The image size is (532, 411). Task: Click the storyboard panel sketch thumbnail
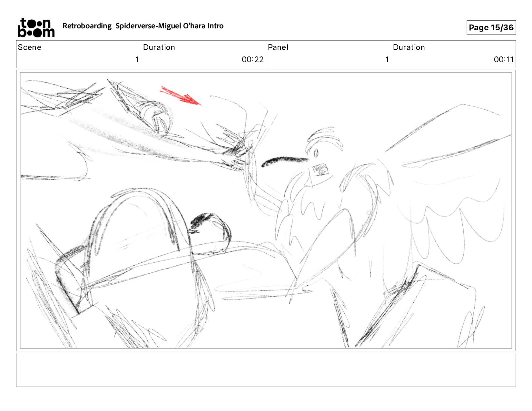click(x=266, y=210)
